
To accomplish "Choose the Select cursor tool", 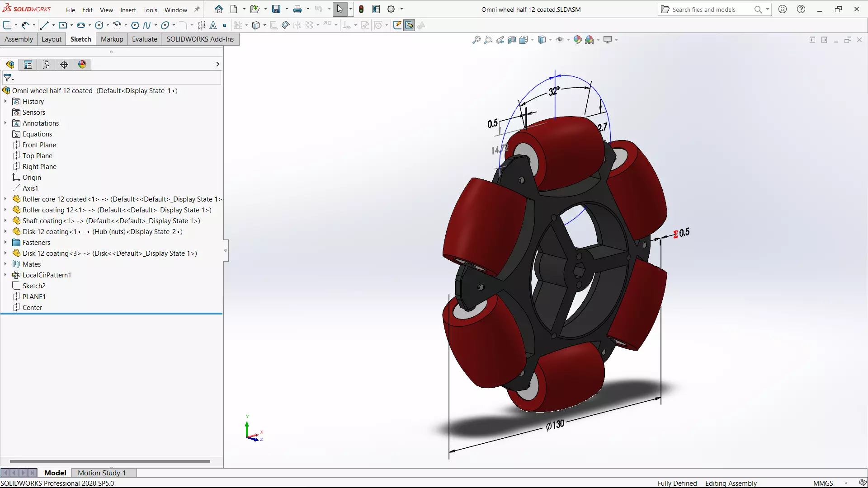I will pos(340,9).
